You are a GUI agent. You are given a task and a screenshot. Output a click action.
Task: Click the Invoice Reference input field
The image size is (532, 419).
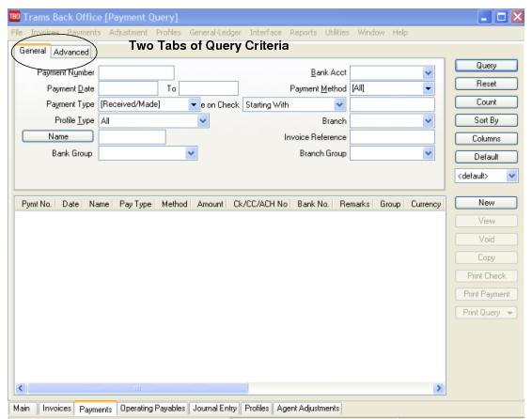click(x=392, y=137)
